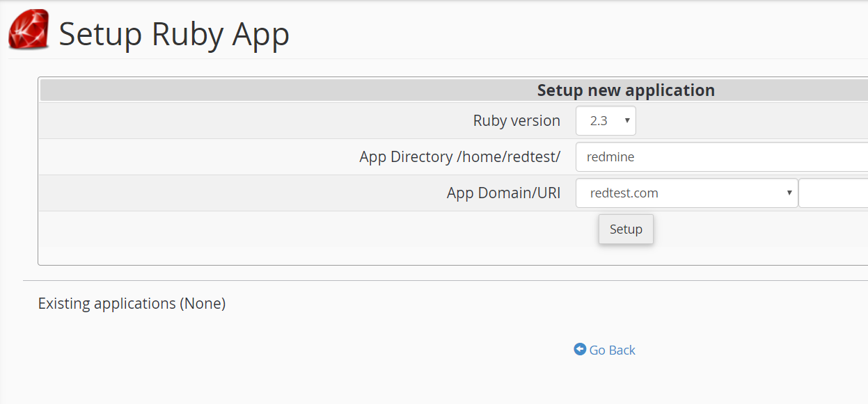Click the red Ruby gem logo
This screenshot has height=404, width=868.
pyautogui.click(x=29, y=30)
